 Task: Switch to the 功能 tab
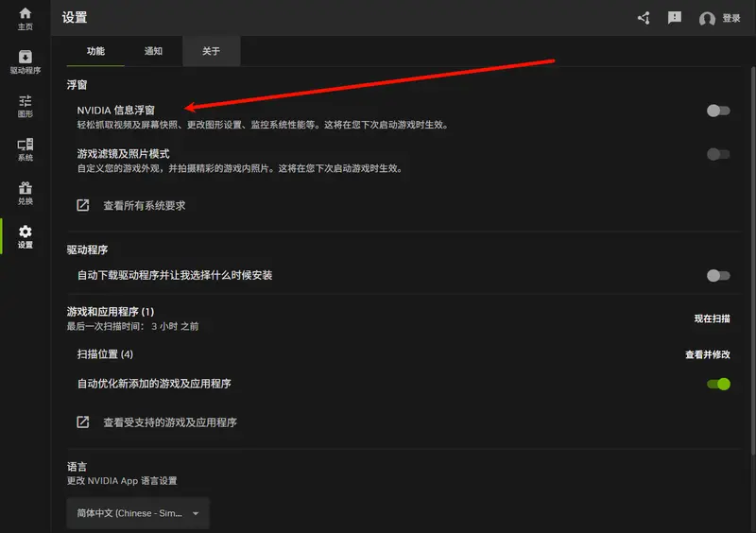click(x=95, y=51)
